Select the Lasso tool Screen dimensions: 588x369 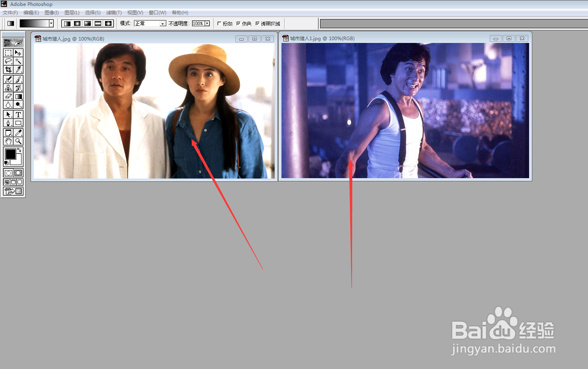[8, 61]
